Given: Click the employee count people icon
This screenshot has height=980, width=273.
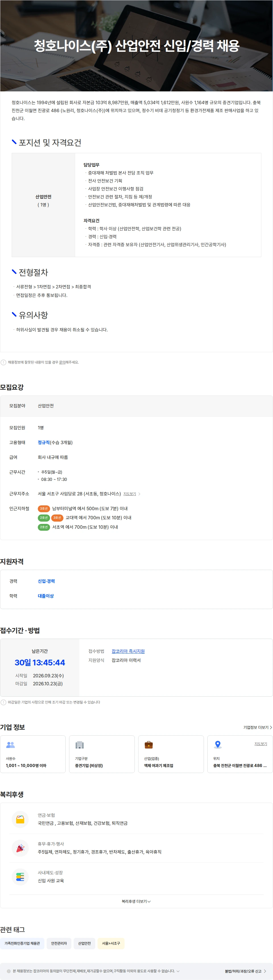Looking at the screenshot, I should tap(10, 745).
